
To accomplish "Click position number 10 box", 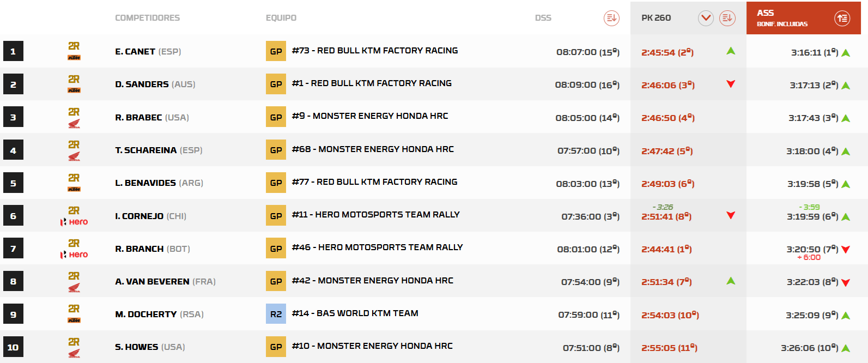I will pyautogui.click(x=13, y=347).
